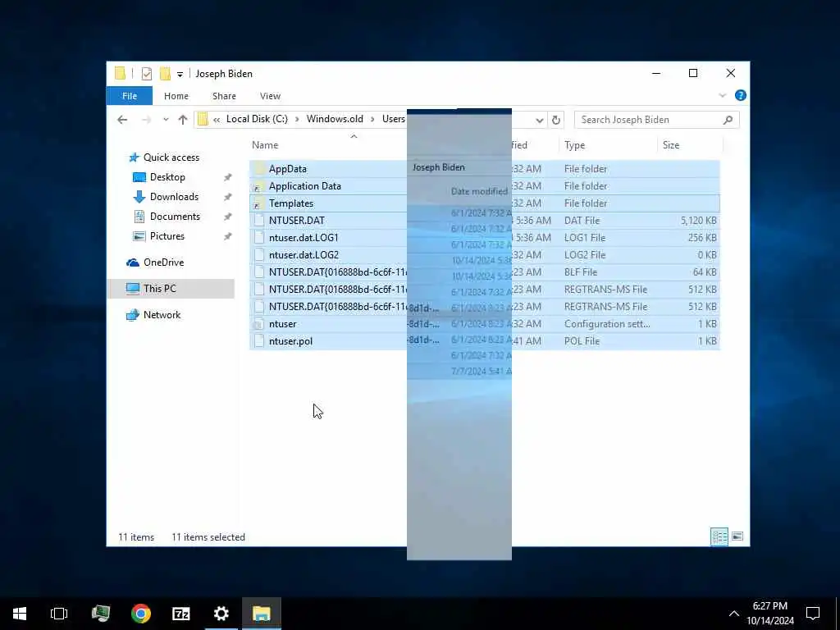Image resolution: width=840 pixels, height=630 pixels.
Task: Select Network in navigation pane
Action: (x=162, y=315)
